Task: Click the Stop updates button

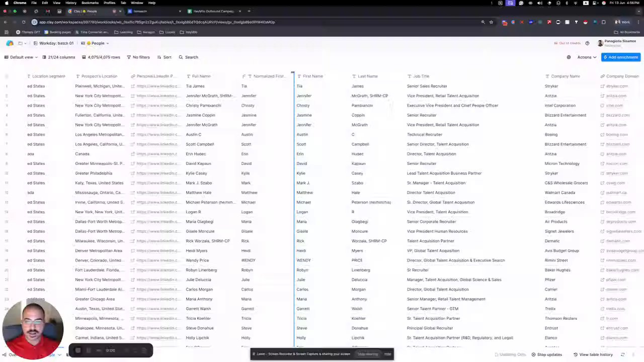Action: (x=547, y=355)
